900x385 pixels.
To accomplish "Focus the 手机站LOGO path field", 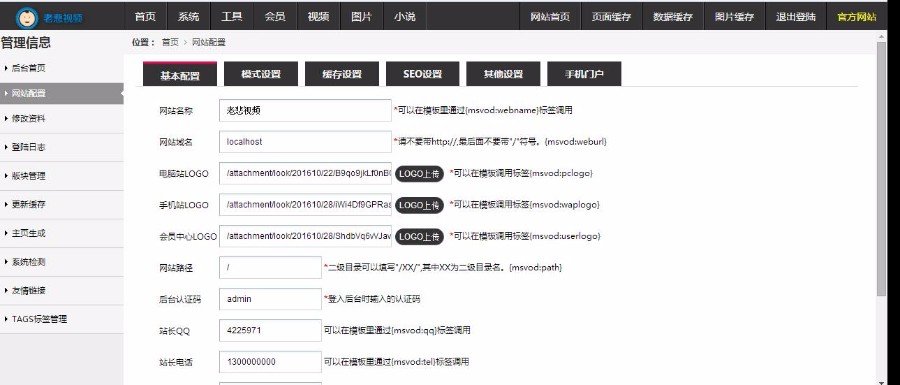I will click(x=305, y=205).
